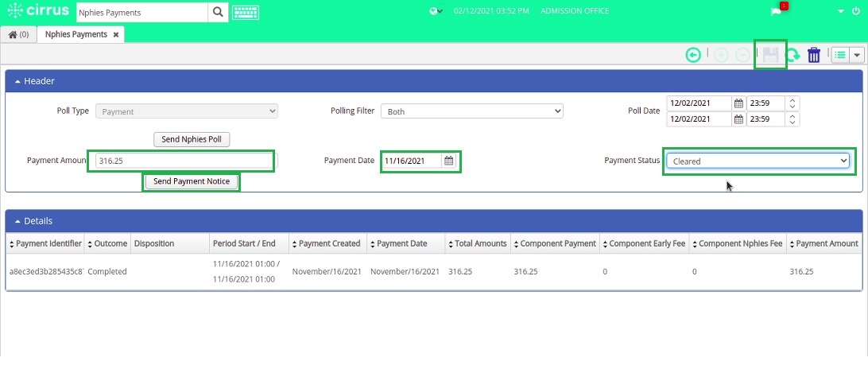Click the second Poll Date time field
Image resolution: width=868 pixels, height=381 pixels.
click(x=765, y=119)
